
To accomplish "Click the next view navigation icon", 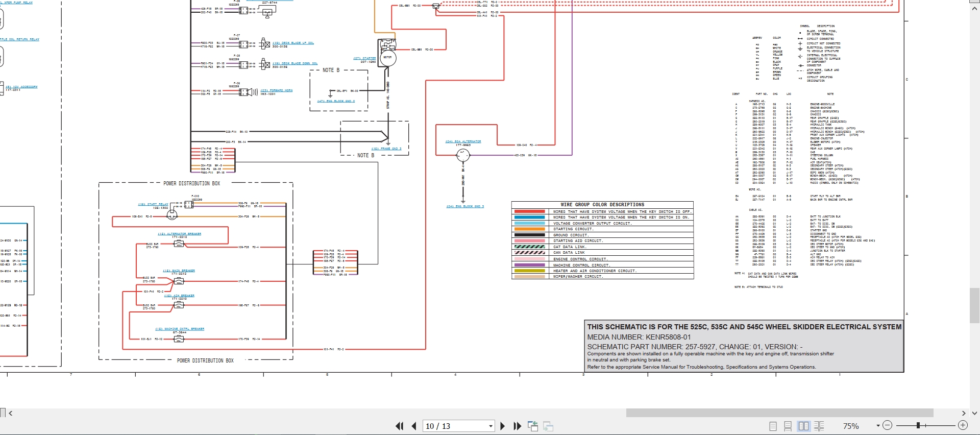I will 548,426.
